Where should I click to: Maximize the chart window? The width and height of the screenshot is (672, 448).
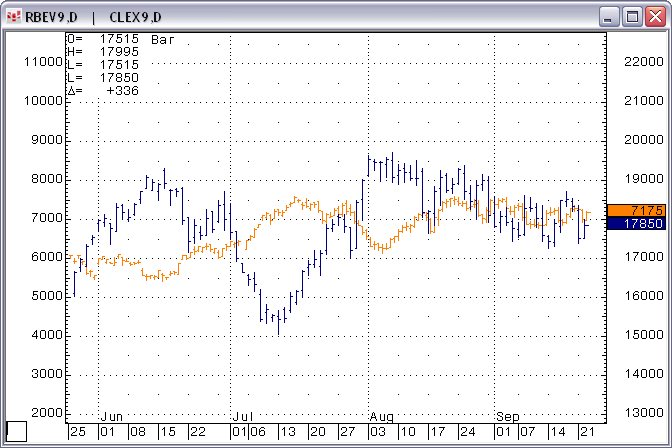click(x=632, y=16)
